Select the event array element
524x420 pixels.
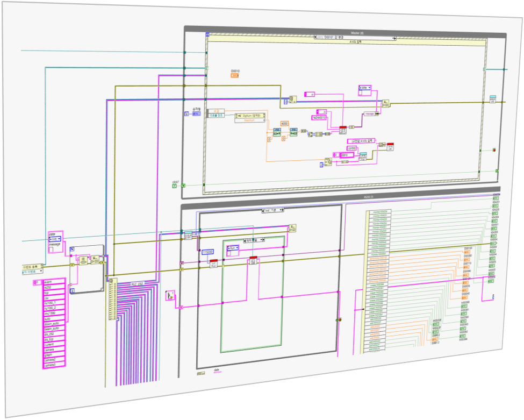pos(54,282)
